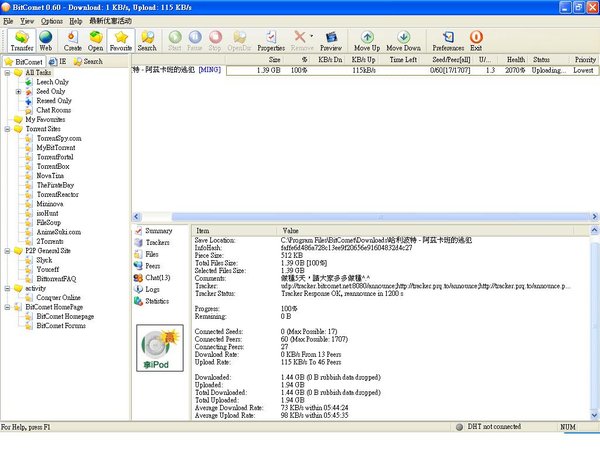Collapse the BitComet HomePage tree node
The height and width of the screenshot is (450, 600).
pos(7,307)
